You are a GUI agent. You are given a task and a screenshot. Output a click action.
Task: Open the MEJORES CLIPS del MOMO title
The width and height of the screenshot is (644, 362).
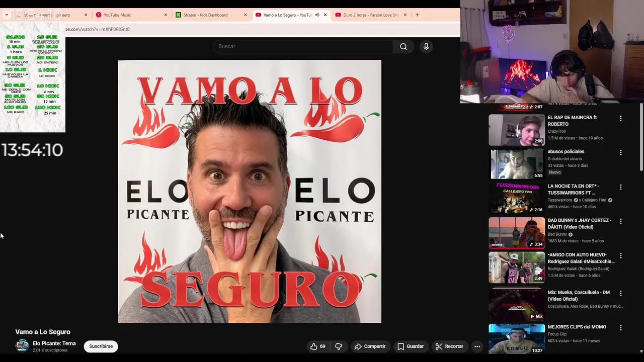[577, 327]
